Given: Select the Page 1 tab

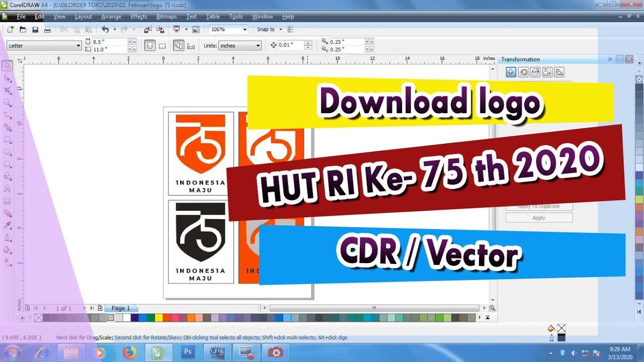Looking at the screenshot, I should 121,308.
